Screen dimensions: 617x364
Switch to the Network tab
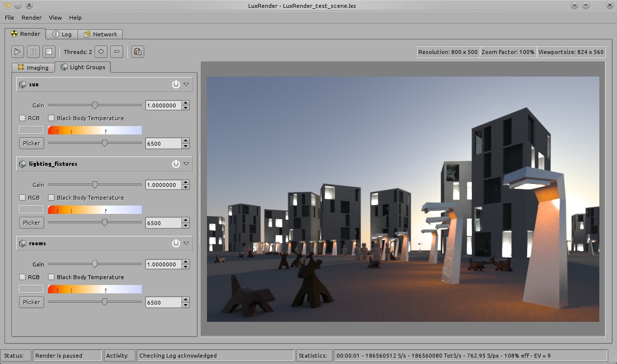point(101,34)
